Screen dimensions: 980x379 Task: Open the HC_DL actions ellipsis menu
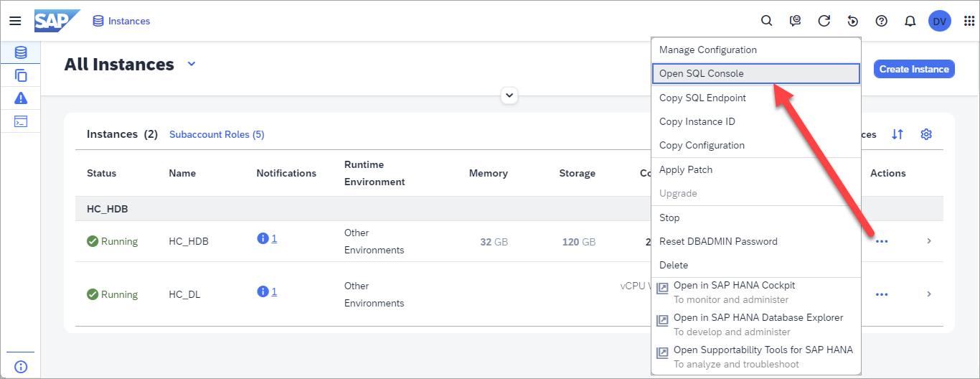tap(882, 294)
